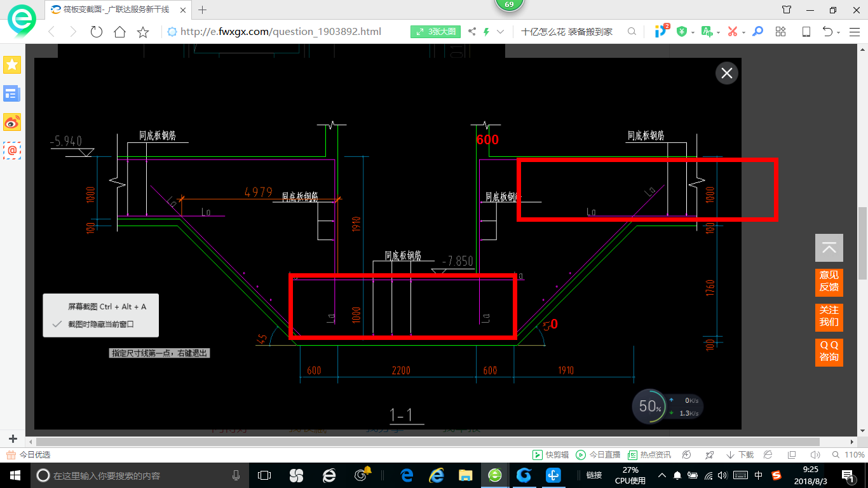The width and height of the screenshot is (868, 488).
Task: Open the blue key password icon
Action: pos(757,31)
